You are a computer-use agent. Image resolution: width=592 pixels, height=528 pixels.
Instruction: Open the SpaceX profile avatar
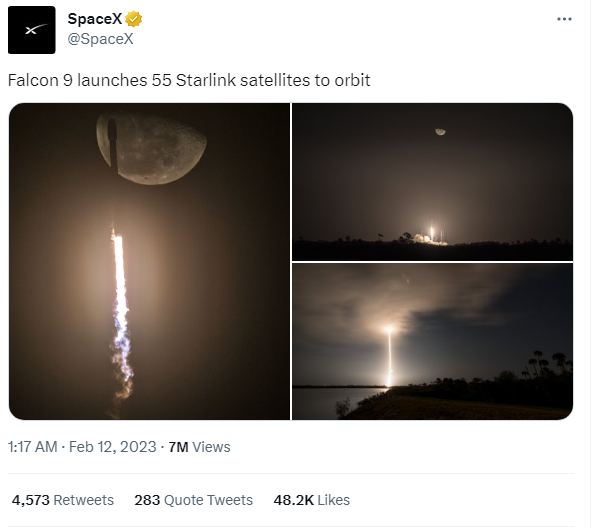point(32,30)
